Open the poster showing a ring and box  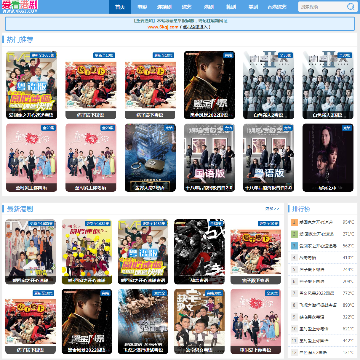coord(150,158)
